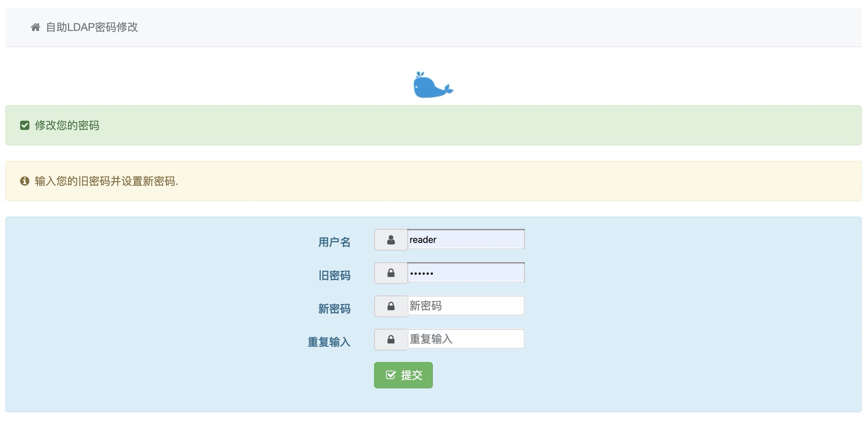Click the 旧密码 field label
This screenshot has height=434, width=868.
334,275
